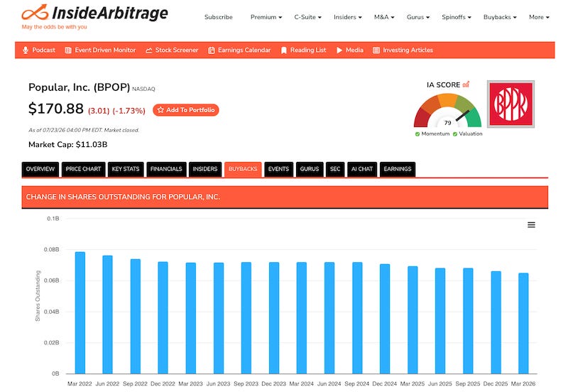Viewport: 568px width, 392px height.
Task: Open the AI Chat tab
Action: click(362, 169)
